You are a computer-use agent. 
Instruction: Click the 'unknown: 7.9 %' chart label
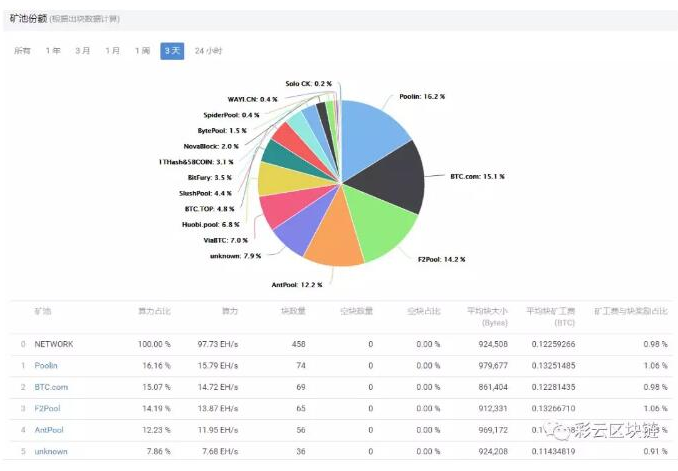click(x=235, y=256)
